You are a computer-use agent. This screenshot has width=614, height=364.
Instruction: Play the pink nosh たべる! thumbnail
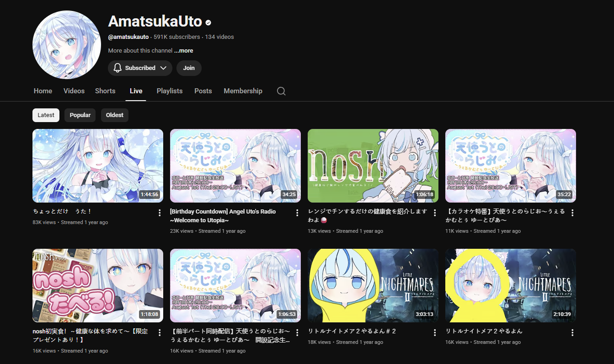pyautogui.click(x=98, y=285)
